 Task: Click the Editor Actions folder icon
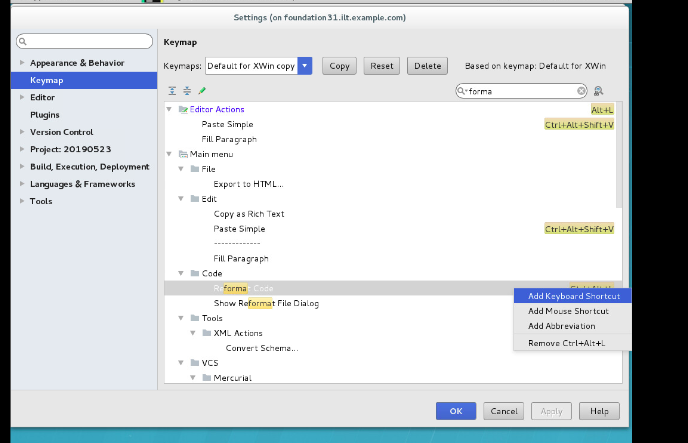click(183, 109)
